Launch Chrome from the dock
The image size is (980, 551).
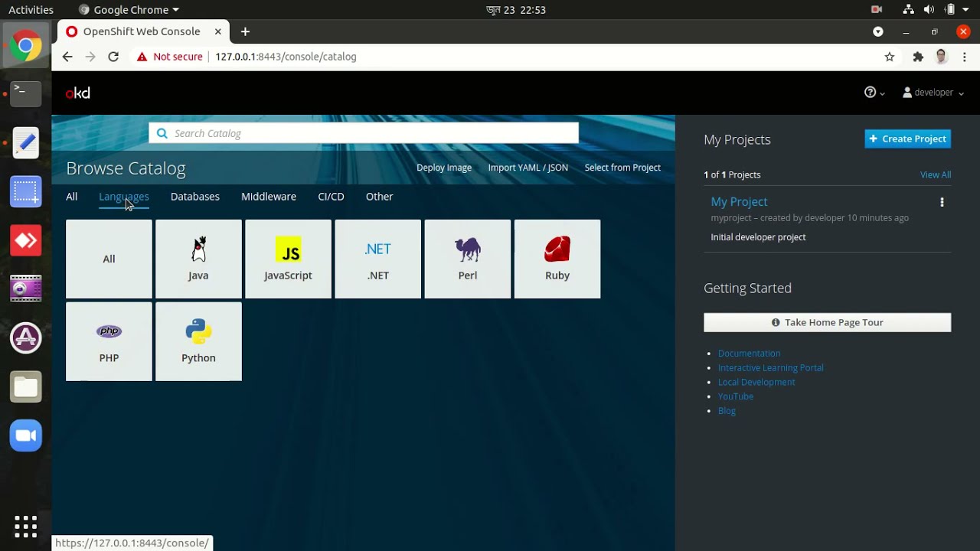tap(26, 47)
